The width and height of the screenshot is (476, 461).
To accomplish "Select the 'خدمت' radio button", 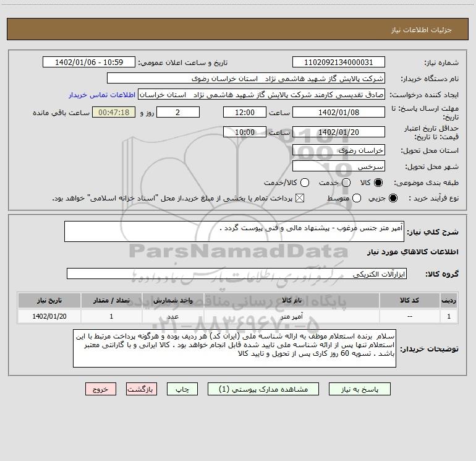I will point(346,183).
